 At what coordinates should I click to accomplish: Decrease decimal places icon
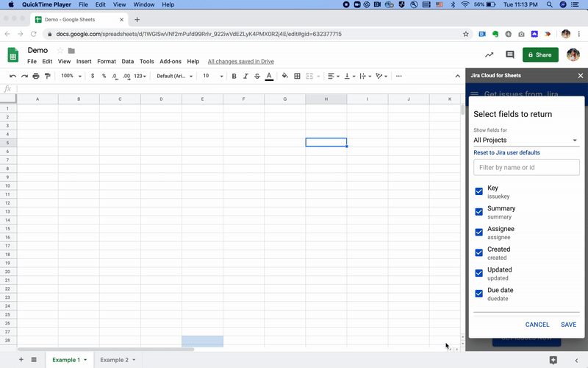115,77
